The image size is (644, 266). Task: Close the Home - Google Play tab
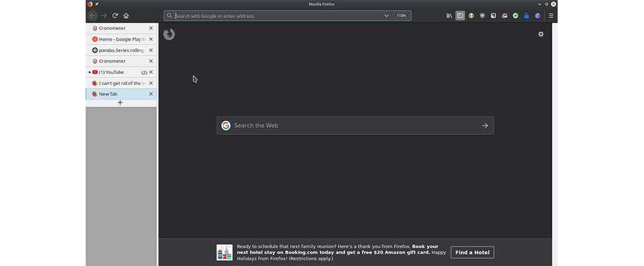coord(151,39)
